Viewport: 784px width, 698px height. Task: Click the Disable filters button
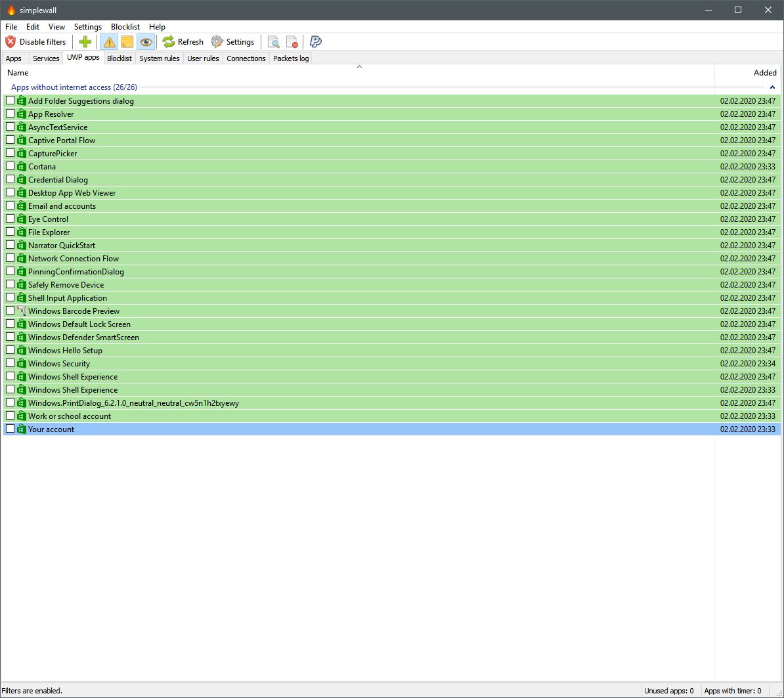tap(36, 41)
